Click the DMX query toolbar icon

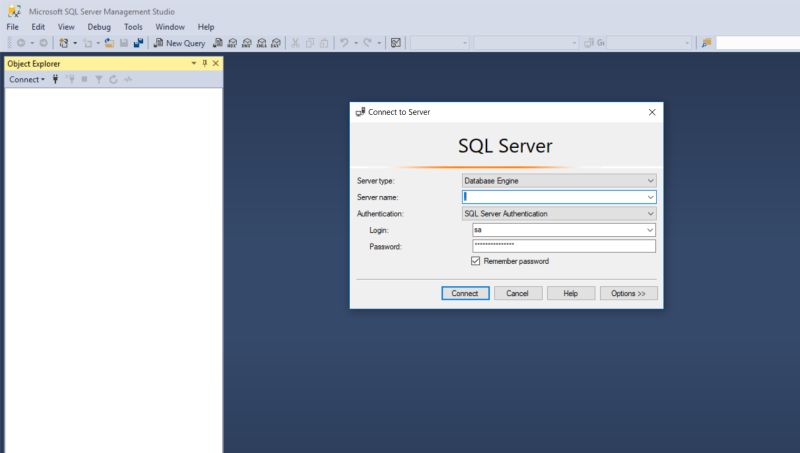[247, 43]
